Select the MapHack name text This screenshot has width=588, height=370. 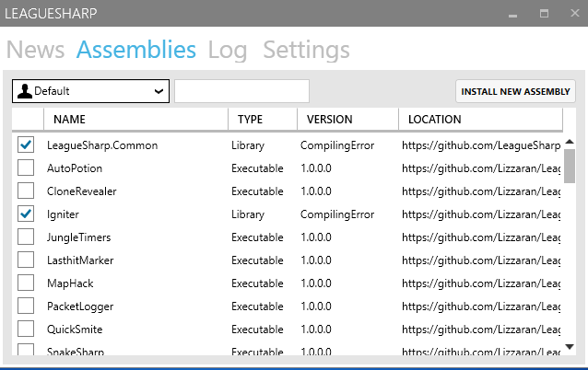(70, 283)
